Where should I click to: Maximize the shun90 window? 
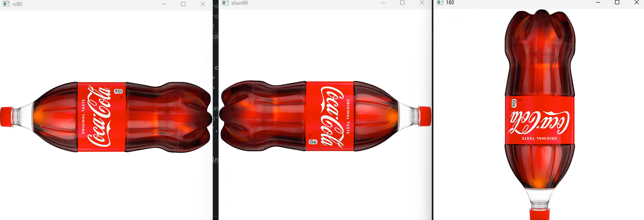pyautogui.click(x=402, y=3)
